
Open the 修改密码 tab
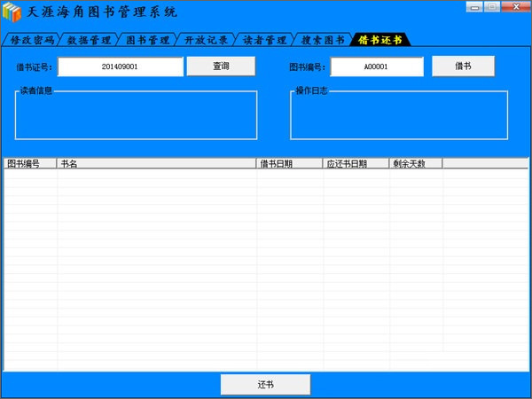pyautogui.click(x=32, y=40)
